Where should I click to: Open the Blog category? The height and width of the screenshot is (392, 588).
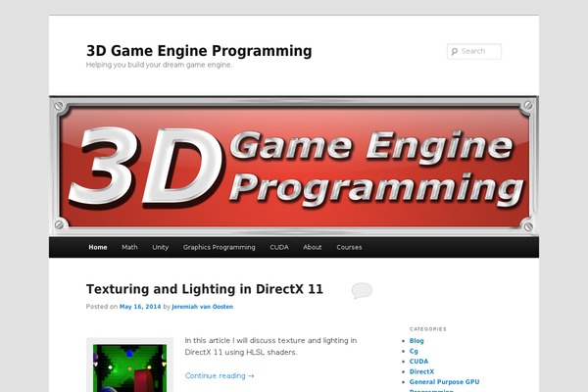pos(416,341)
